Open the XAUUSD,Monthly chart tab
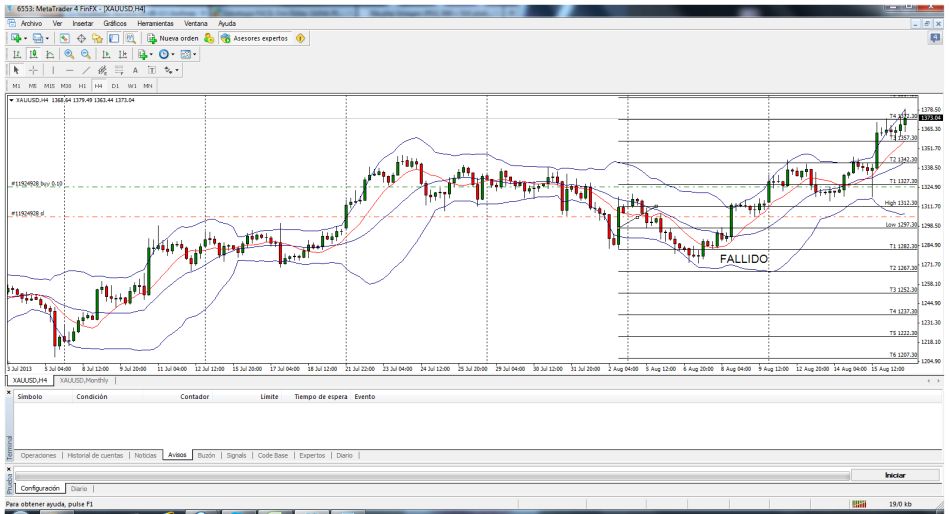This screenshot has height=514, width=949. pos(83,380)
